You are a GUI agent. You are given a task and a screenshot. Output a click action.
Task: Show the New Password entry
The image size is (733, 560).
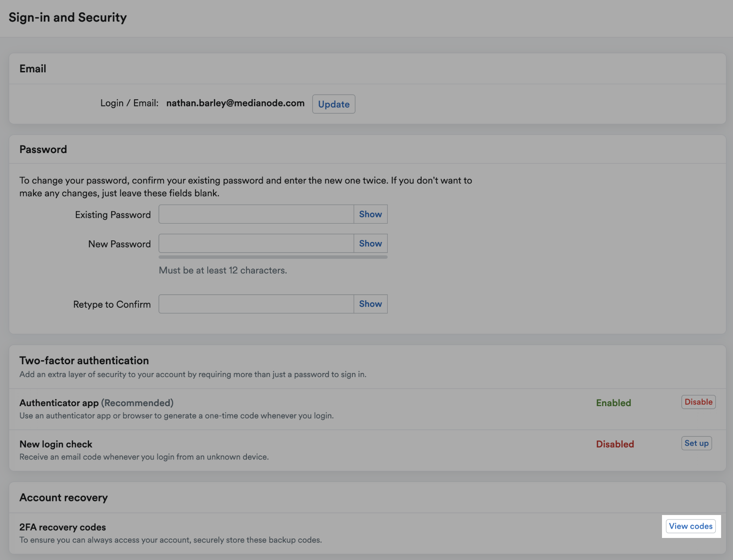click(x=370, y=243)
